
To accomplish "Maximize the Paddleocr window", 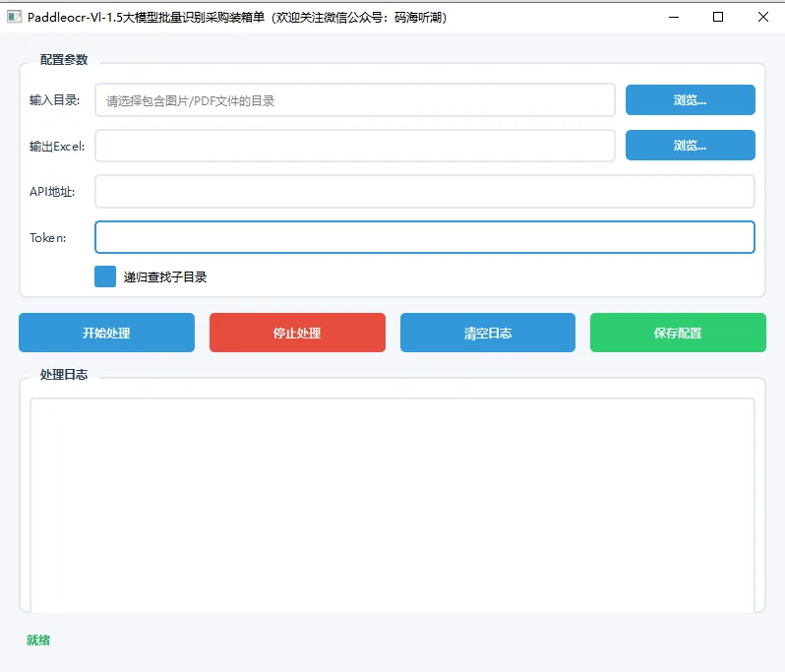I will [x=718, y=17].
